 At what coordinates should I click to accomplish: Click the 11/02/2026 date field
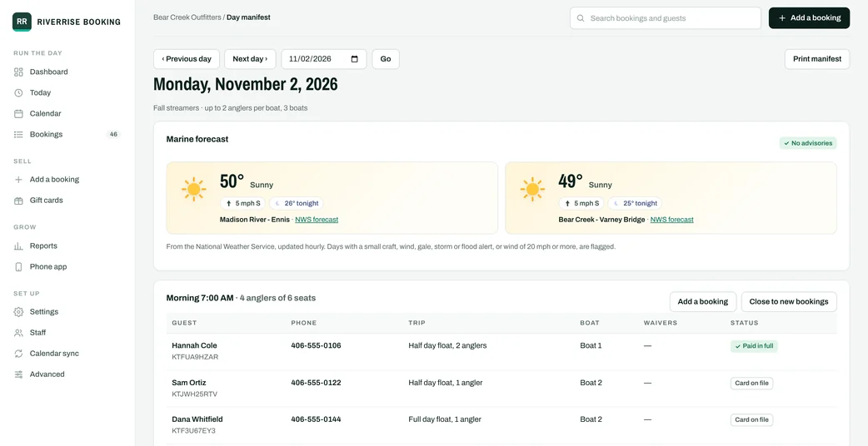tap(324, 59)
